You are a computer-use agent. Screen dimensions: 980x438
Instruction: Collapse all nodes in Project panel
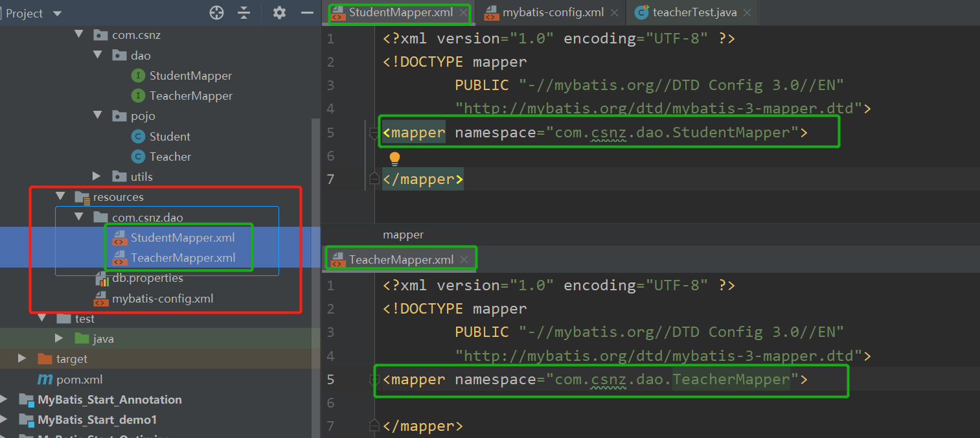244,12
